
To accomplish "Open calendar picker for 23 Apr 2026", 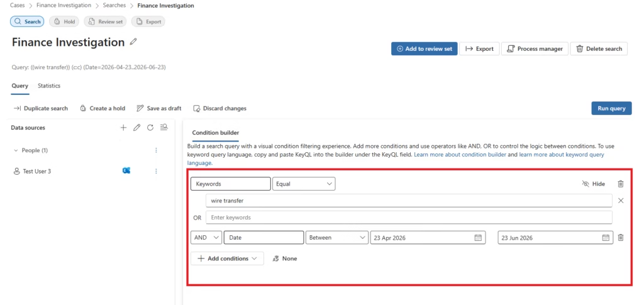I will (x=478, y=238).
